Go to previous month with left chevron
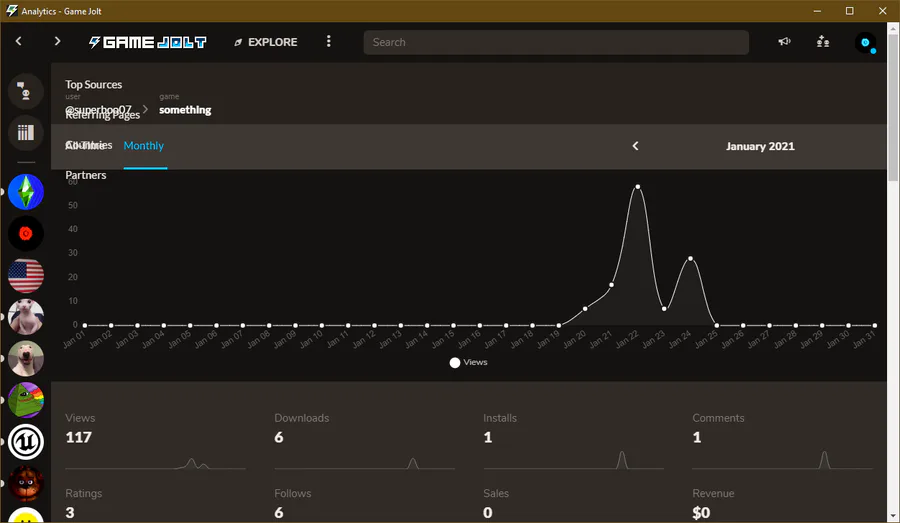 pyautogui.click(x=635, y=146)
